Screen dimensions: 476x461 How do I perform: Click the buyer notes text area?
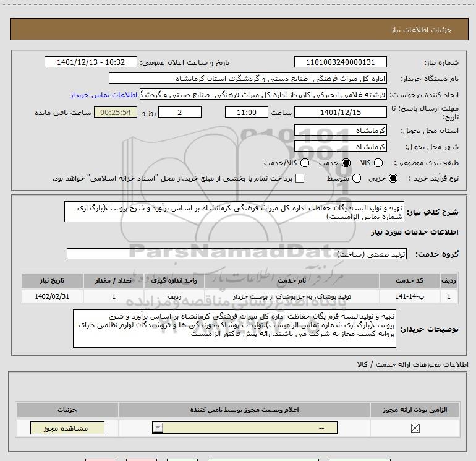[234, 329]
